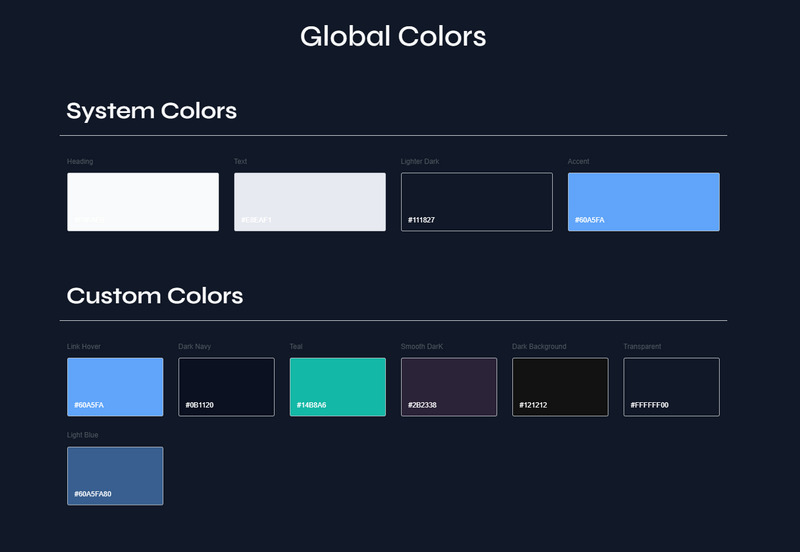
Task: Click the System Colors section heading
Action: pos(152,110)
